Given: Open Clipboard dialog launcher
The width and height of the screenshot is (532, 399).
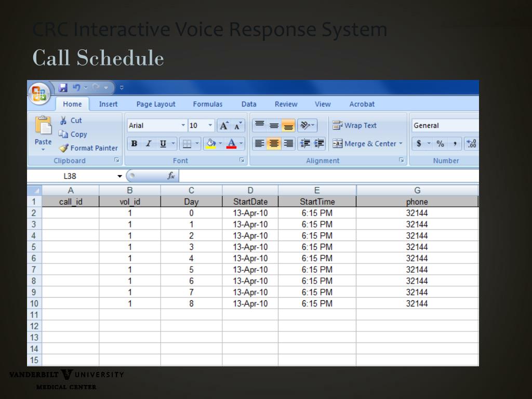Looking at the screenshot, I should click(x=117, y=160).
